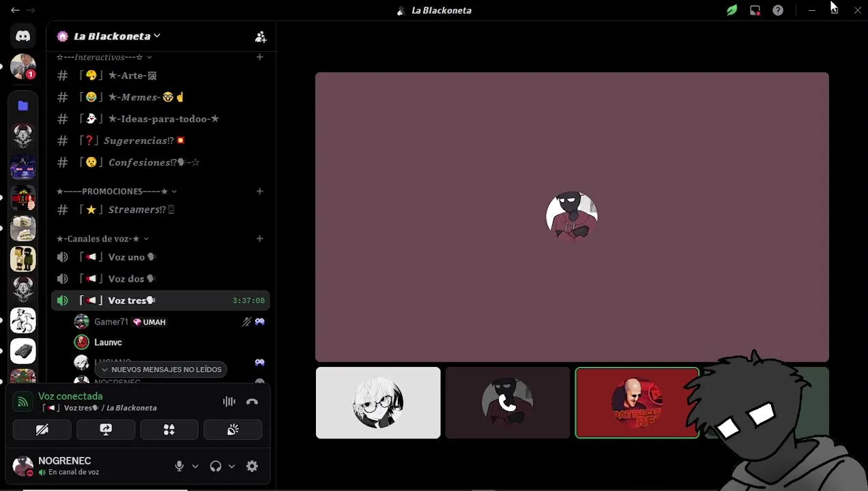
Task: Open the soundboard button
Action: tap(233, 430)
